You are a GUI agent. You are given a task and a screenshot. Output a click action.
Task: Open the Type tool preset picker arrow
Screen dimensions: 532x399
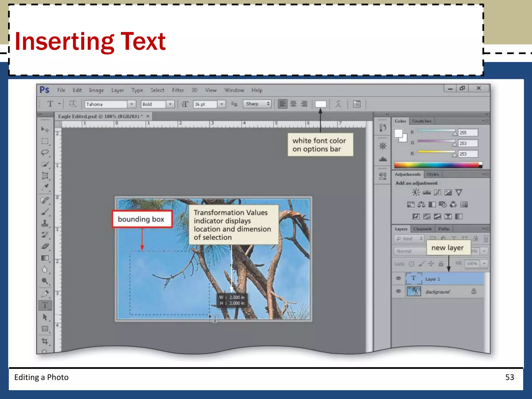tap(59, 104)
